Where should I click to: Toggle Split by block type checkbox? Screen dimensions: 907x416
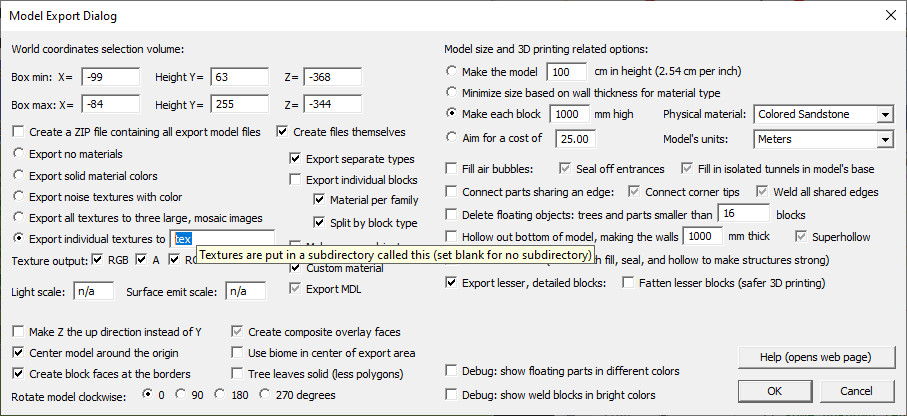(x=319, y=222)
